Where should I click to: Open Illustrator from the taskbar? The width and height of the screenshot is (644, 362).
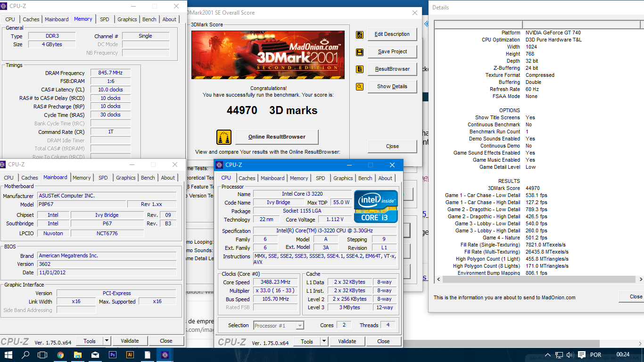[x=130, y=355]
